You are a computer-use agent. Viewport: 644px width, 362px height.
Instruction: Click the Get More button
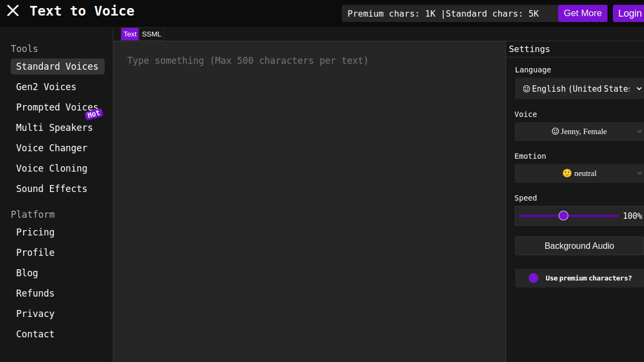(x=583, y=13)
